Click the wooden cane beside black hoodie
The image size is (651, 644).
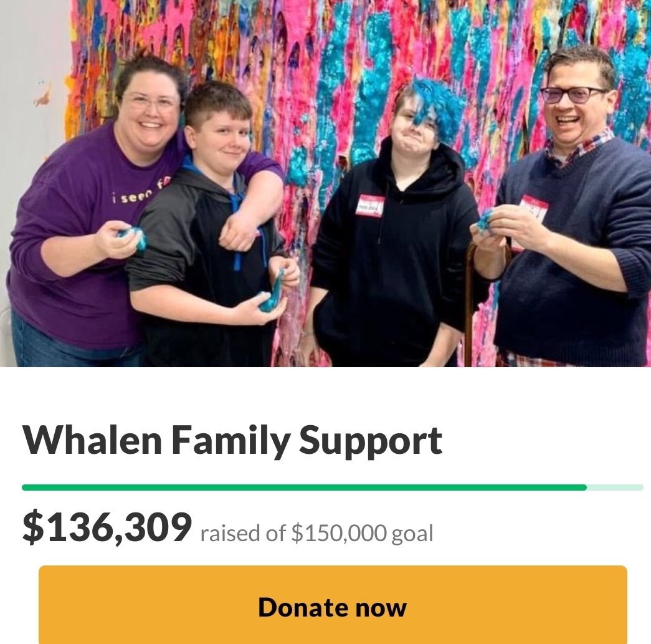[470, 304]
